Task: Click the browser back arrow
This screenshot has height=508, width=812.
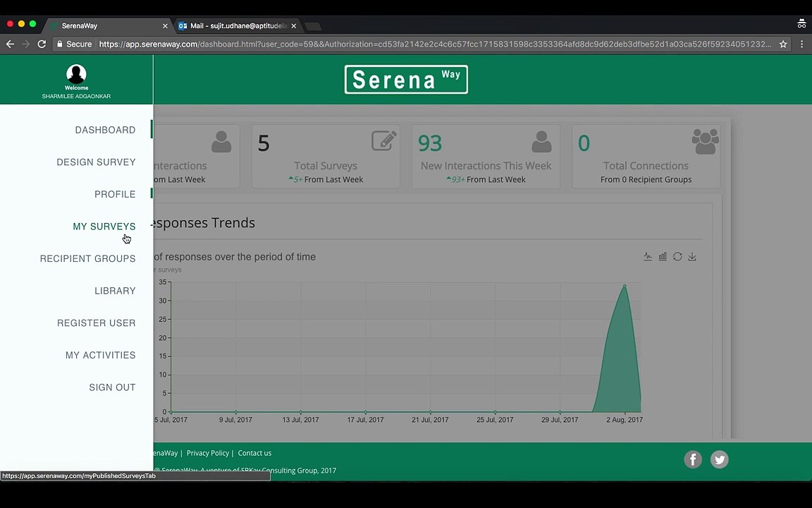Action: 10,44
